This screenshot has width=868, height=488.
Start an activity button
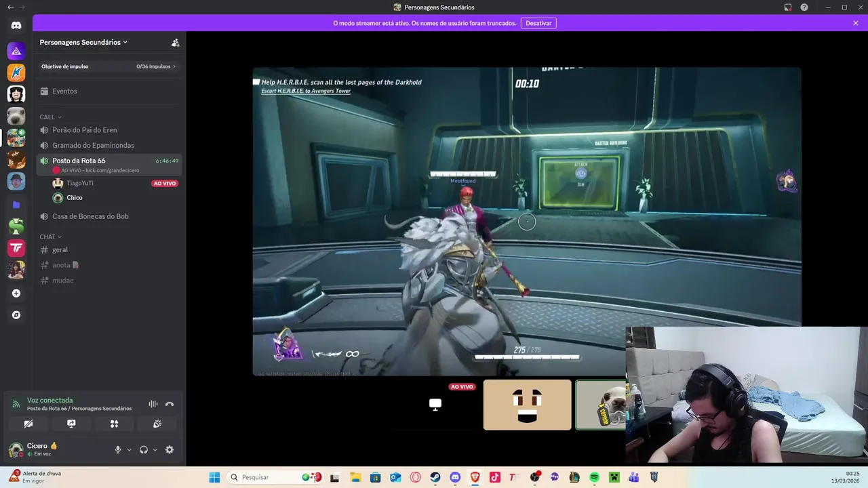114,424
